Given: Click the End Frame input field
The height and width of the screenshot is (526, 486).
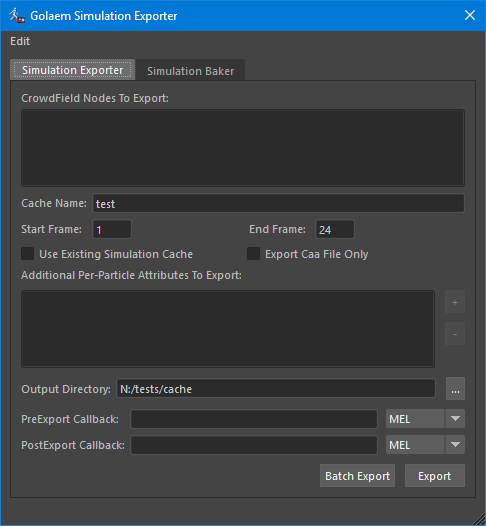Looking at the screenshot, I should (x=335, y=229).
